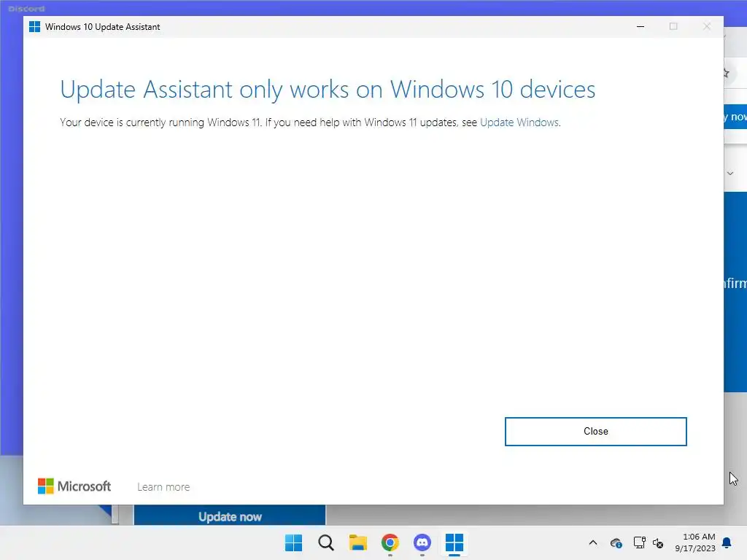Image resolution: width=747 pixels, height=560 pixels.
Task: Open the Windows Start menu
Action: (x=293, y=542)
